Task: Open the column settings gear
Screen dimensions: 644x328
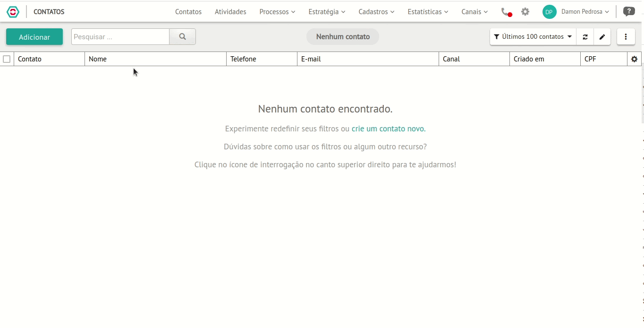Action: [634, 59]
